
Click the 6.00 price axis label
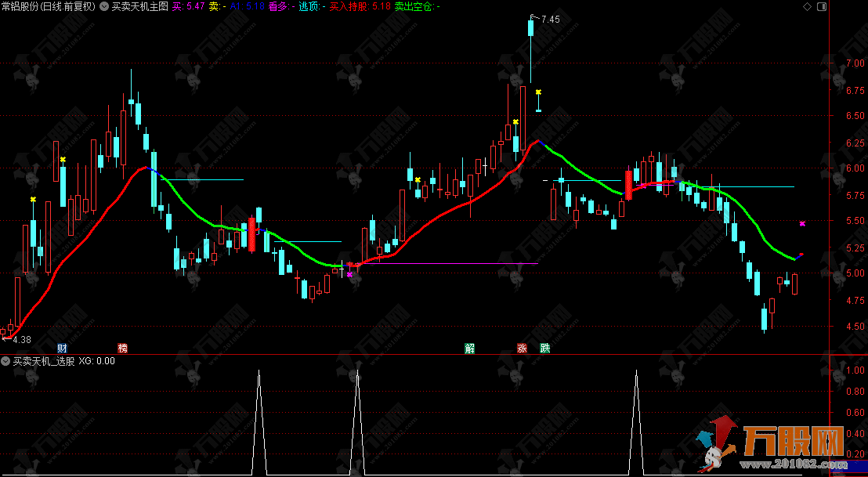[855, 168]
